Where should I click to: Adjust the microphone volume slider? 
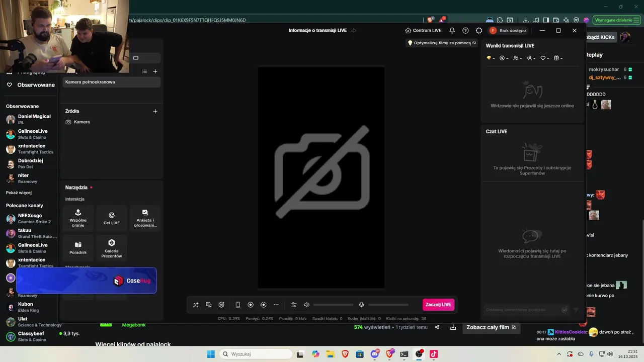click(388, 305)
